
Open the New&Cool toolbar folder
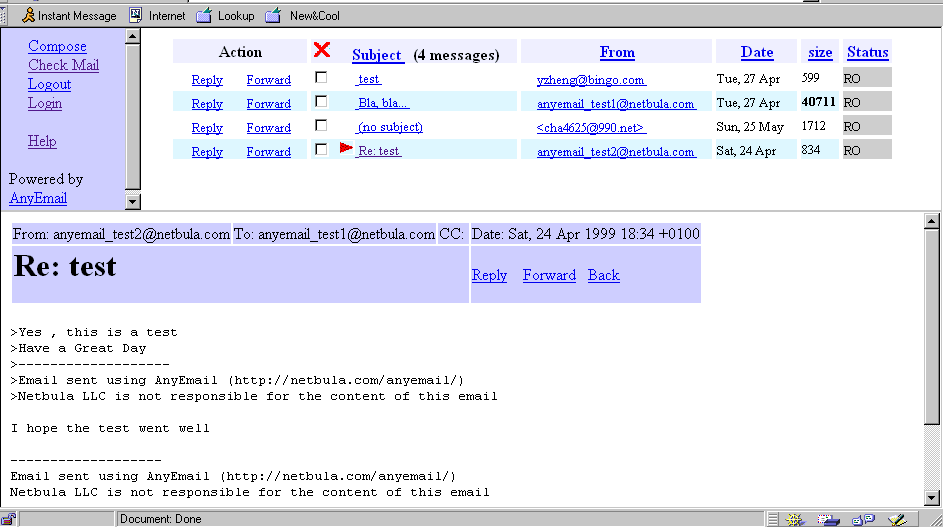(x=303, y=16)
